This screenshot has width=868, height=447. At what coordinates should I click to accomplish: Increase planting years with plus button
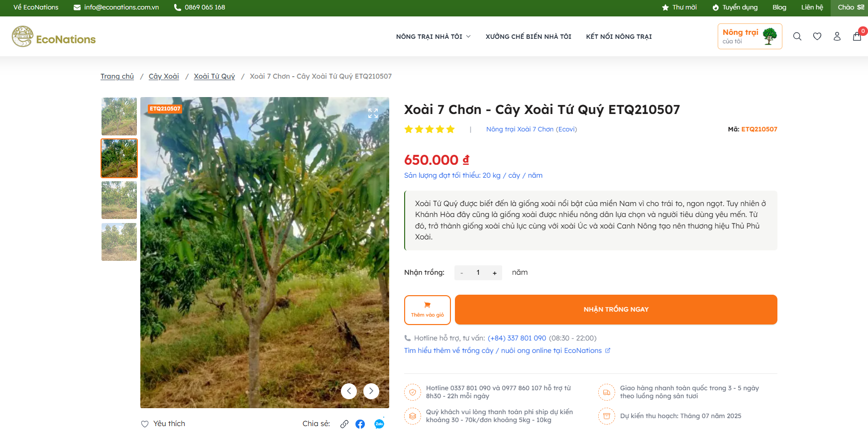495,273
